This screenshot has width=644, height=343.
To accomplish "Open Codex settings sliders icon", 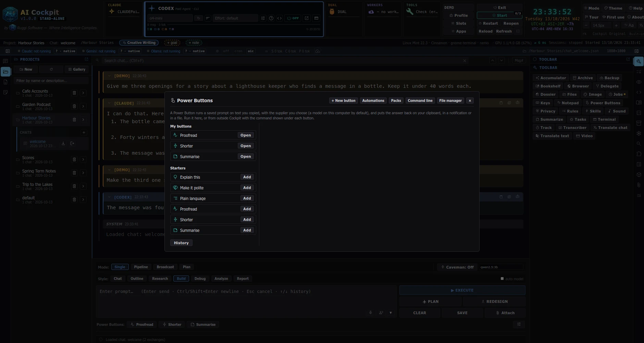I will pos(263,18).
